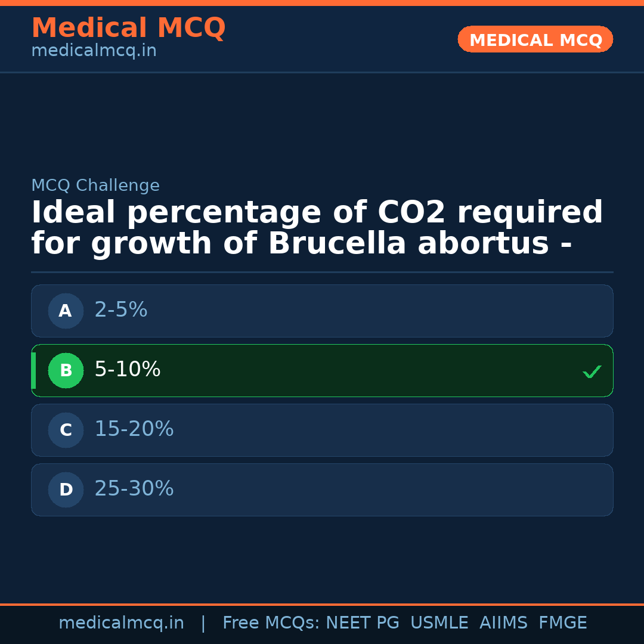This screenshot has height=644, width=644.
Task: Choose the 2-5% answer text
Action: 120,310
